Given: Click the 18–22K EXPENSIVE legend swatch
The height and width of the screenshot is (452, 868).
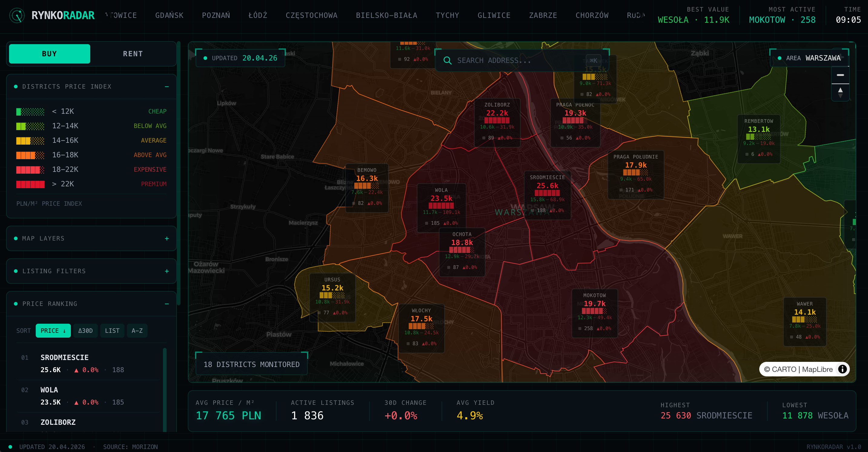Looking at the screenshot, I should [30, 169].
